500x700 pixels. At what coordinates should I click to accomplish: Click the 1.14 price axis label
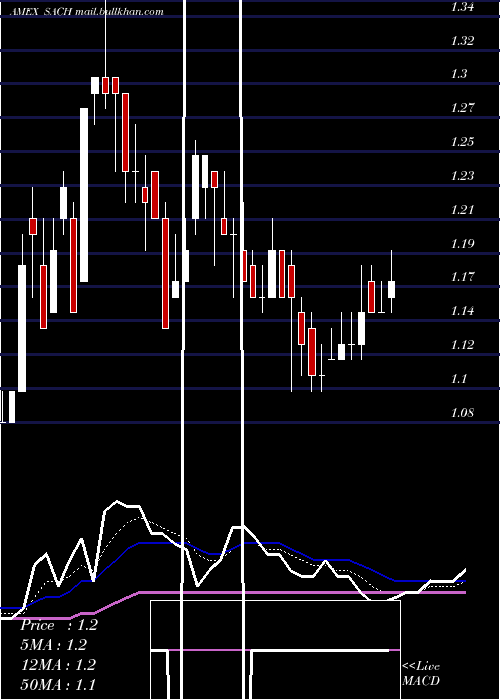point(462,311)
